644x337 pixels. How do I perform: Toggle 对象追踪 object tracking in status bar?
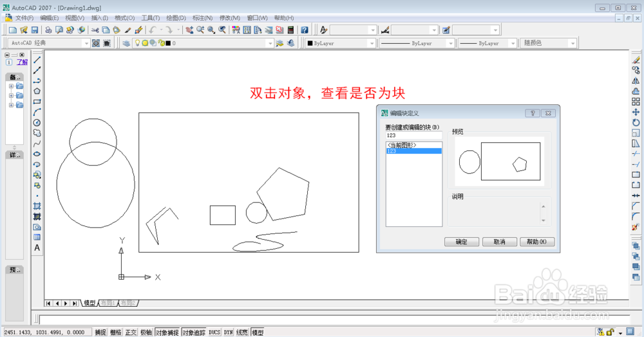point(194,332)
